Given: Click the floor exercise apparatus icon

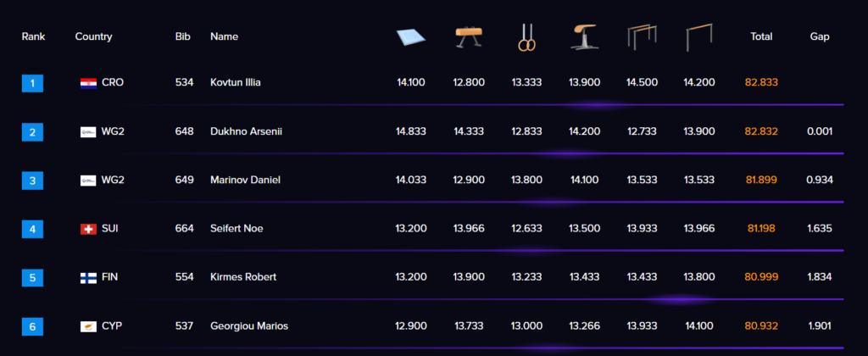Looking at the screenshot, I should tap(411, 37).
